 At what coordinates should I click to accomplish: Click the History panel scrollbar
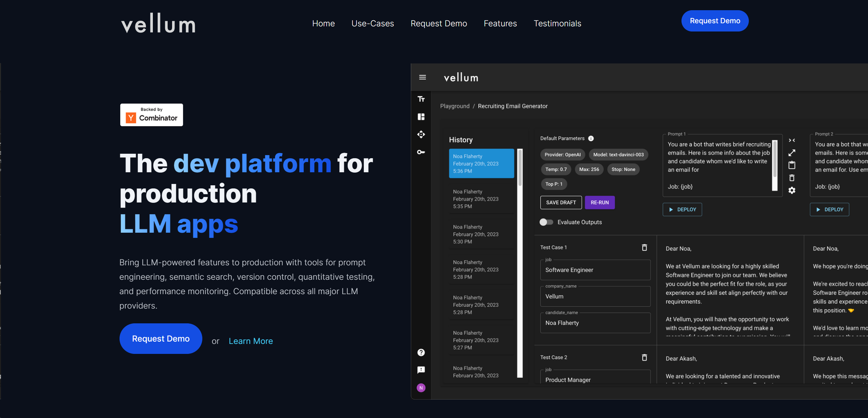520,263
